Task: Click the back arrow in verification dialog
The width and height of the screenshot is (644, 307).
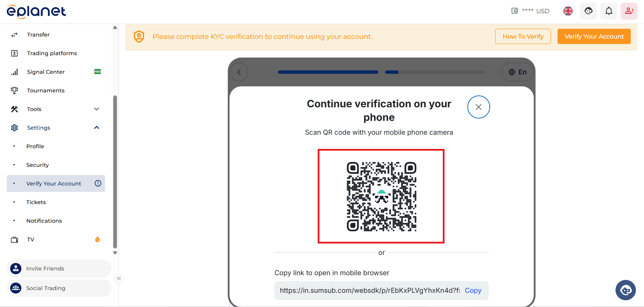Action: pos(239,72)
